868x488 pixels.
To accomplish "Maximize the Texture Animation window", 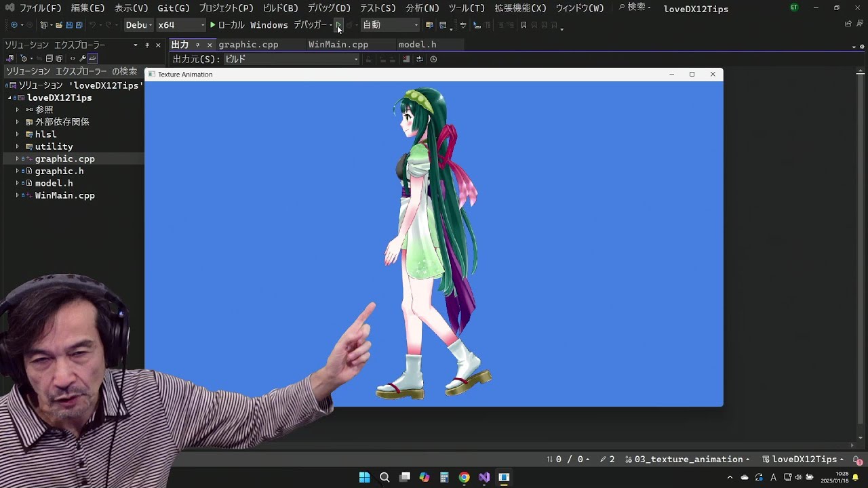I will tap(692, 75).
